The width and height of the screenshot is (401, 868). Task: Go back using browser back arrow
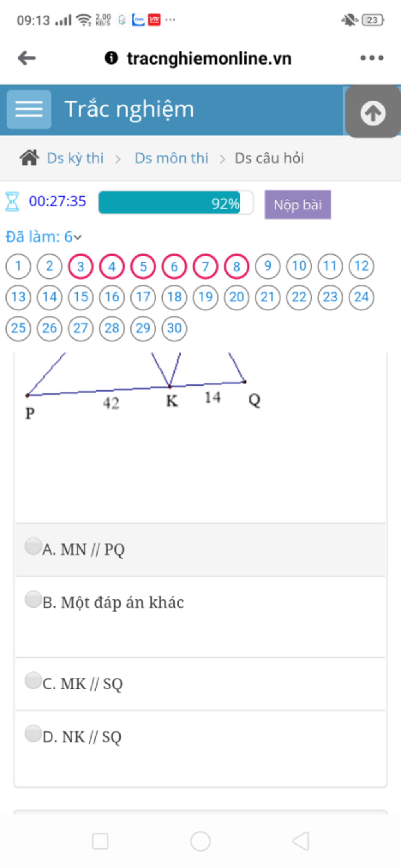click(x=27, y=58)
